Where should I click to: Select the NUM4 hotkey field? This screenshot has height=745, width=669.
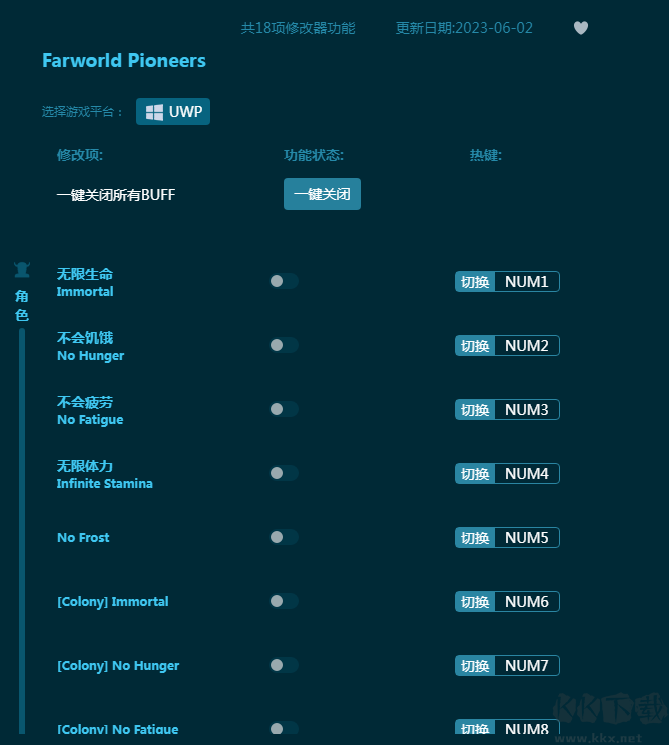pos(527,474)
